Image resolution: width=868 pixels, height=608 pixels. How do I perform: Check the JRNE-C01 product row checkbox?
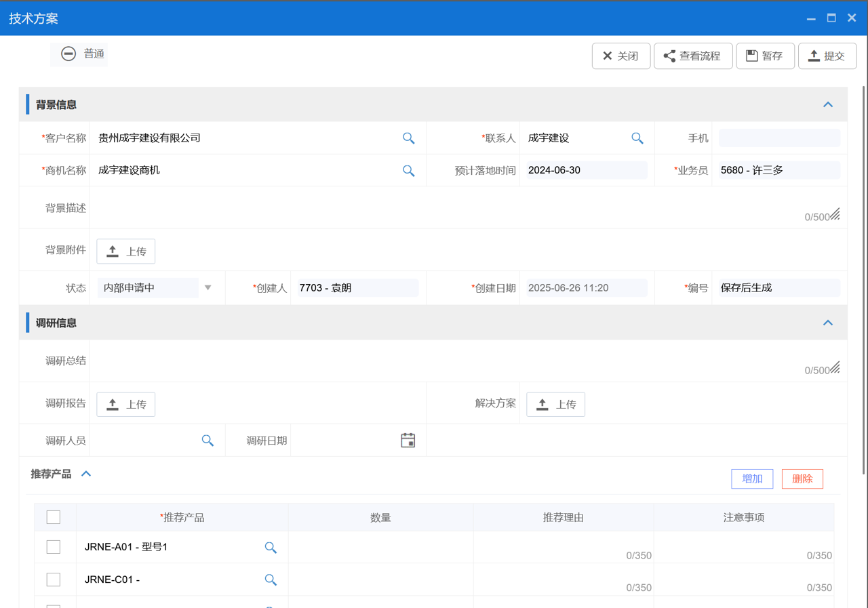(x=53, y=580)
